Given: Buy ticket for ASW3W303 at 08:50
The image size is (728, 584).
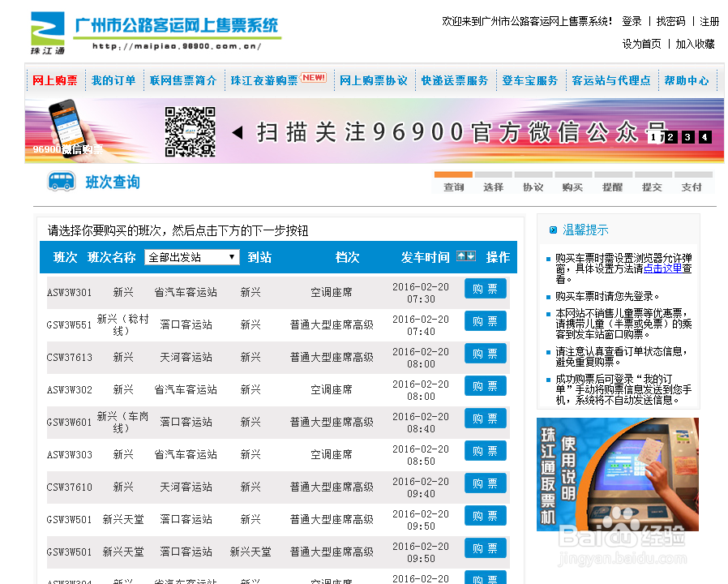Looking at the screenshot, I should [485, 451].
